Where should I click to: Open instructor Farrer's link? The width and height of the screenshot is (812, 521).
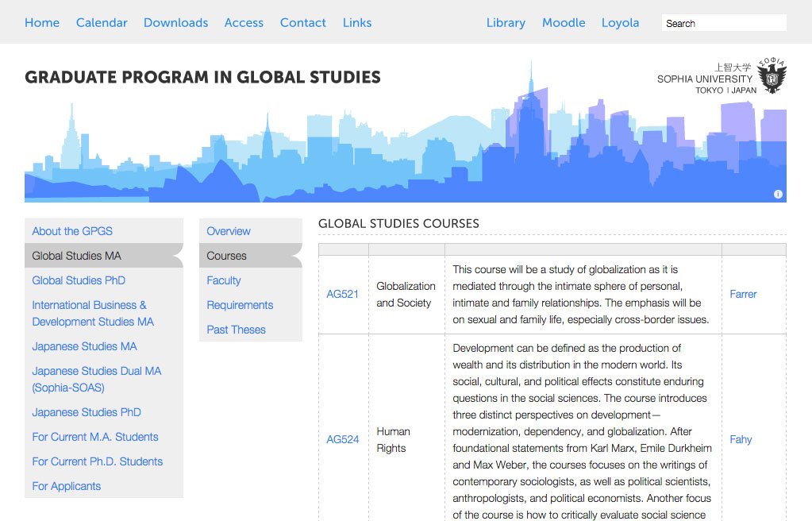pos(743,294)
